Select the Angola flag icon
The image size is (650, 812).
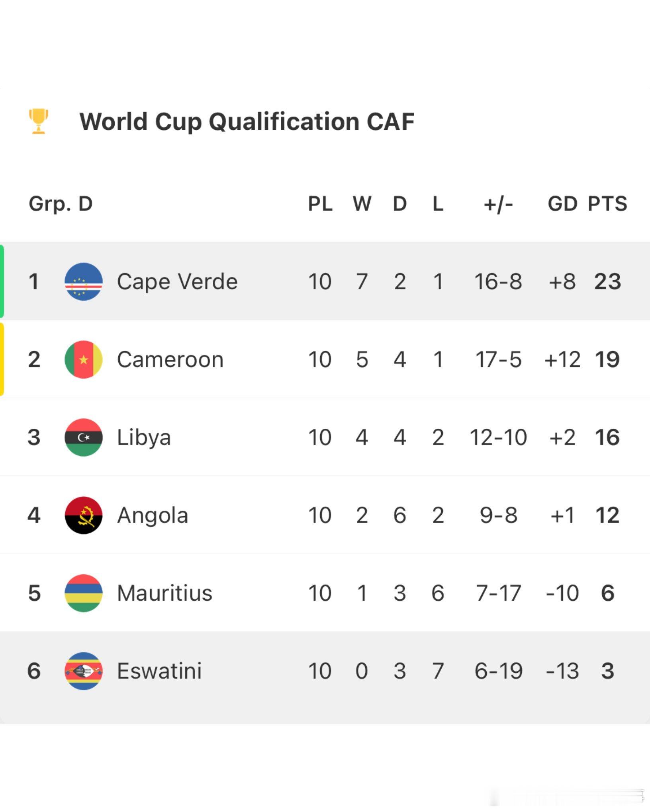(x=84, y=515)
